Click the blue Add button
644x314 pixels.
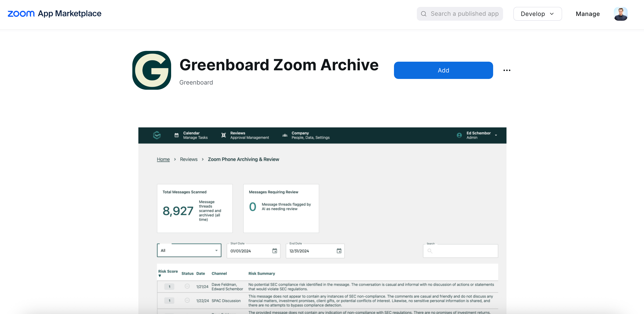click(443, 70)
